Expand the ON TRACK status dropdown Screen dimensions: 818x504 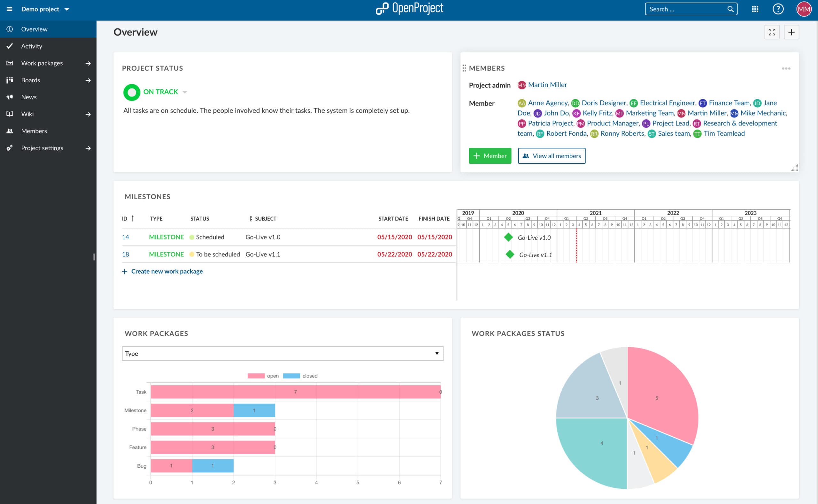point(184,92)
